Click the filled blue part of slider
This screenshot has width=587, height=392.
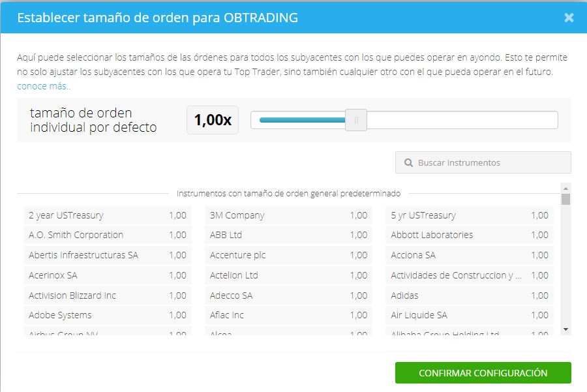pos(302,120)
